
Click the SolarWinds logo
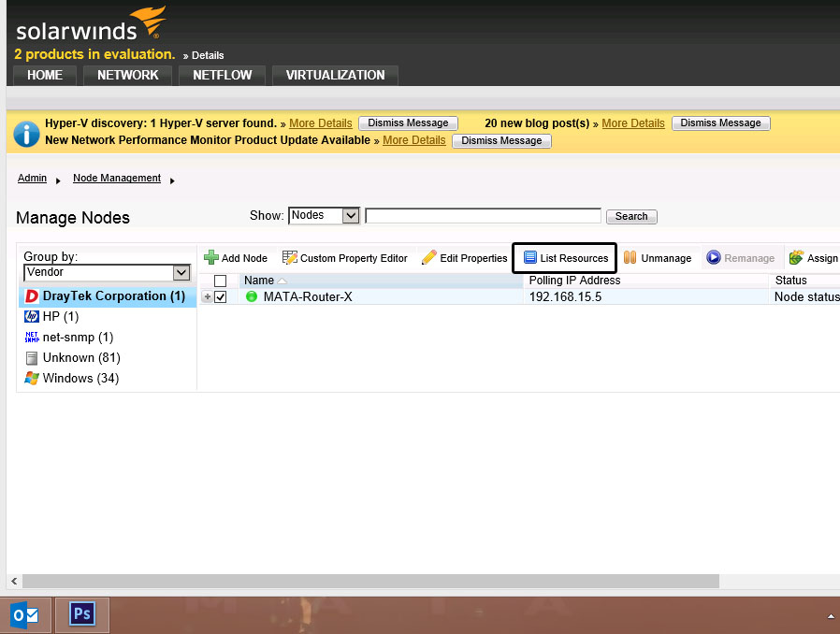tap(91, 24)
